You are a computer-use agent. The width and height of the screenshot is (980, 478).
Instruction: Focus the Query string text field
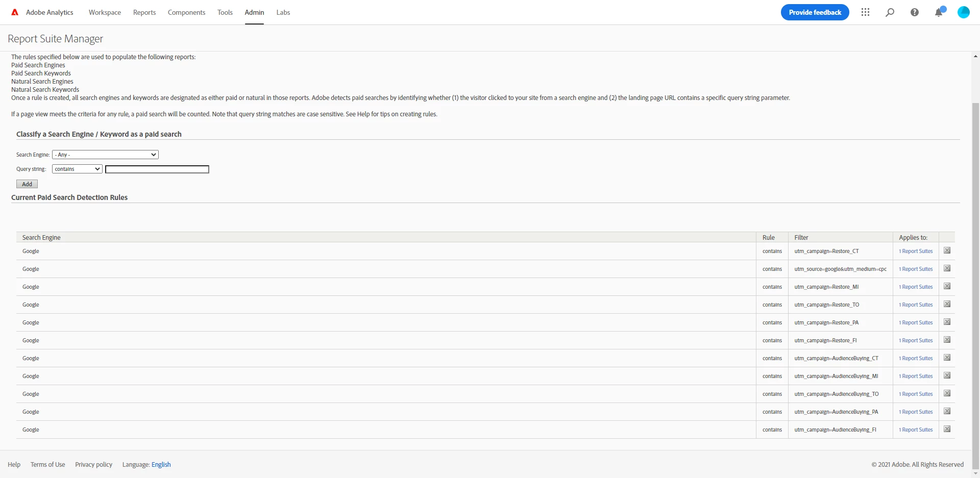157,169
